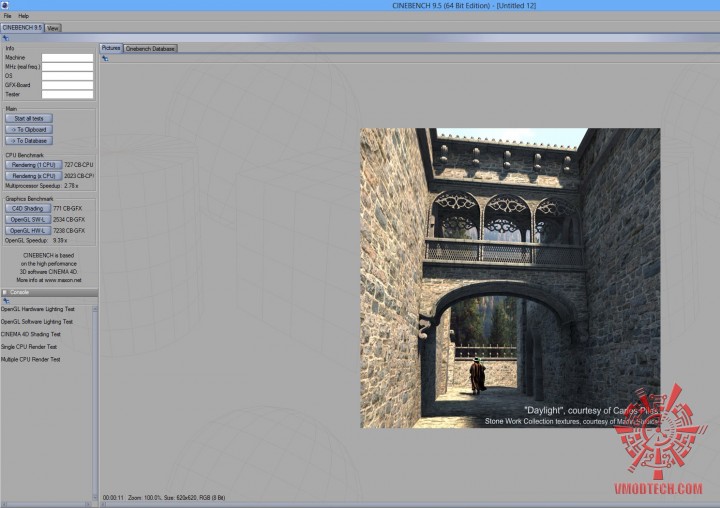Viewport: 720px width, 508px height.
Task: Switch to the Cinebench Database tab
Action: tap(150, 48)
